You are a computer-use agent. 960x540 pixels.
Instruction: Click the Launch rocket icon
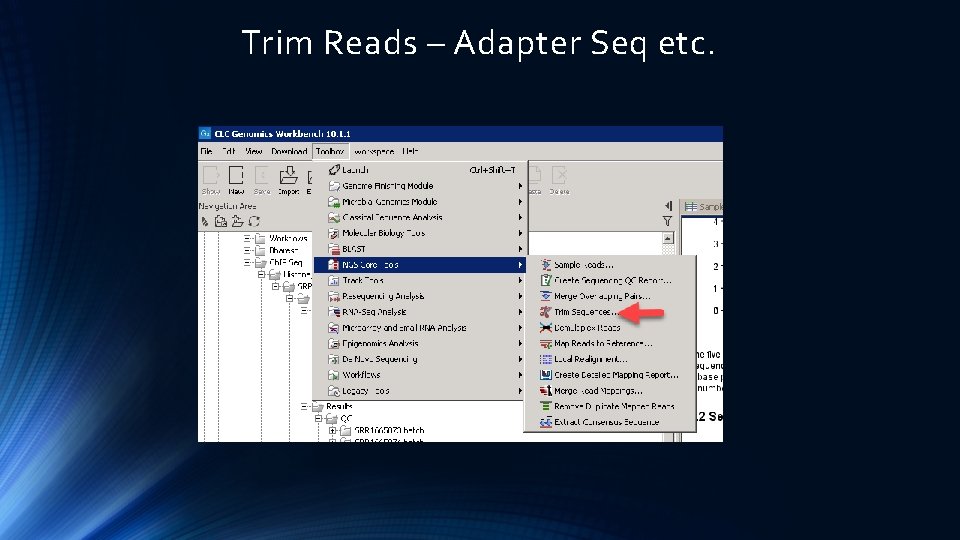coord(334,170)
